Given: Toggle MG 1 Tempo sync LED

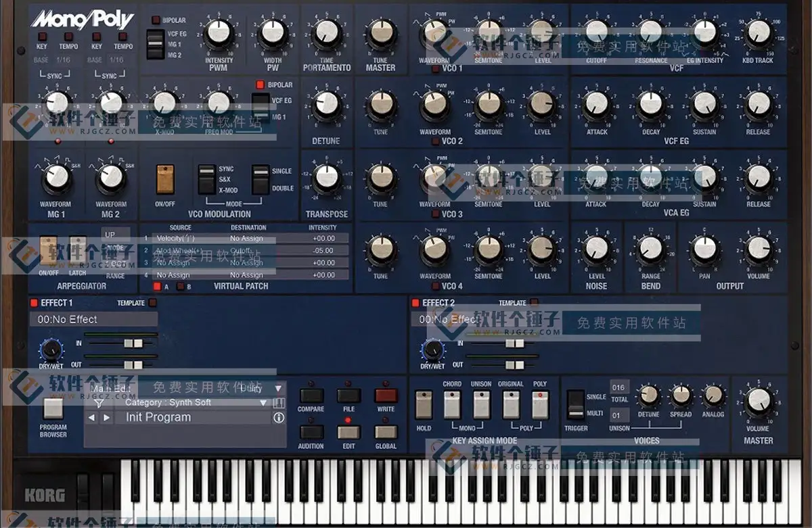Looking at the screenshot, I should 68,37.
